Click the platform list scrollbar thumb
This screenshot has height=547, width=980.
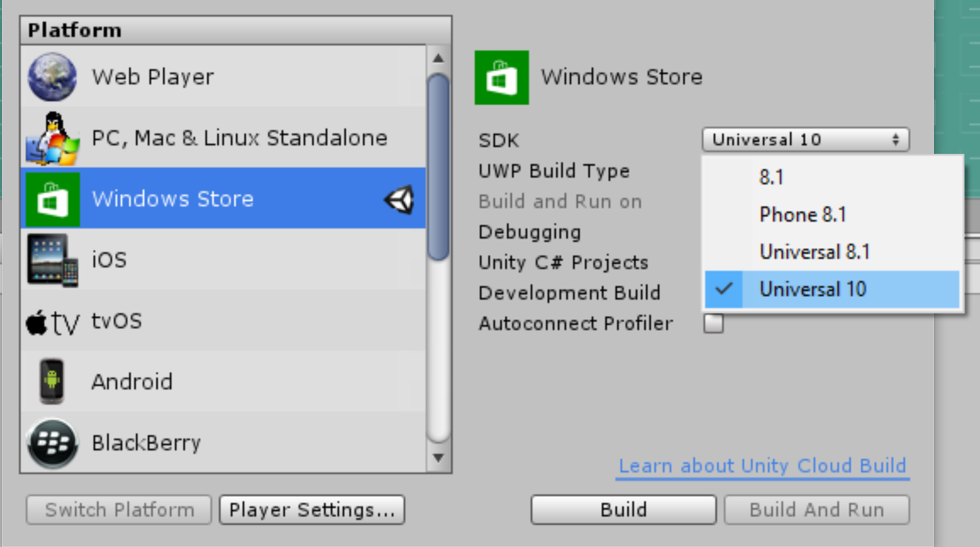[x=438, y=166]
